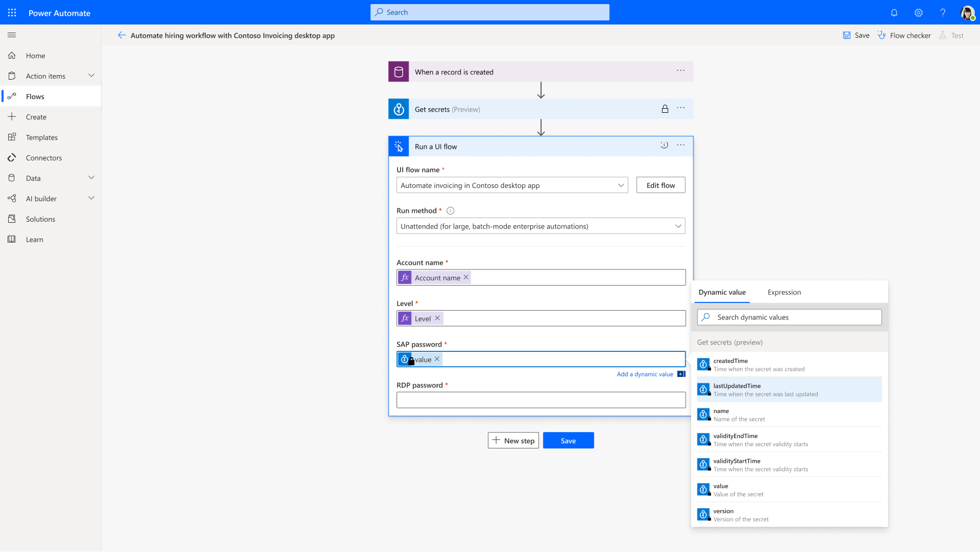Open the help question mark

click(943, 12)
